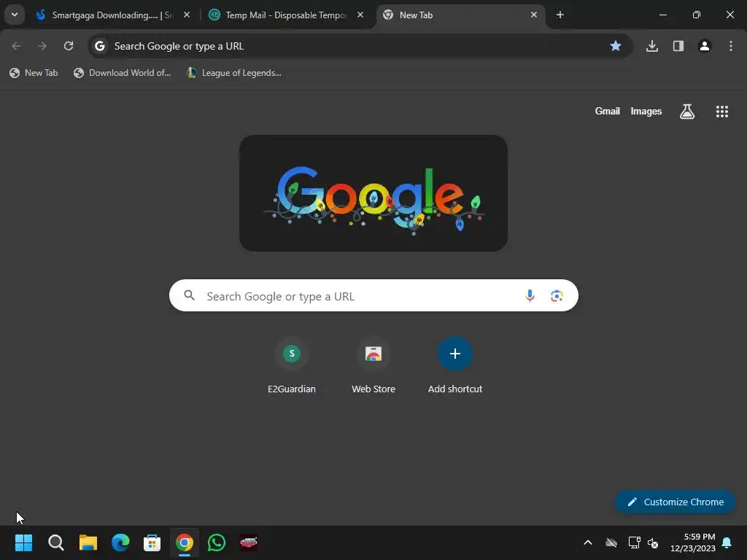747x560 pixels.
Task: Toggle the Chrome side panel
Action: pos(678,46)
